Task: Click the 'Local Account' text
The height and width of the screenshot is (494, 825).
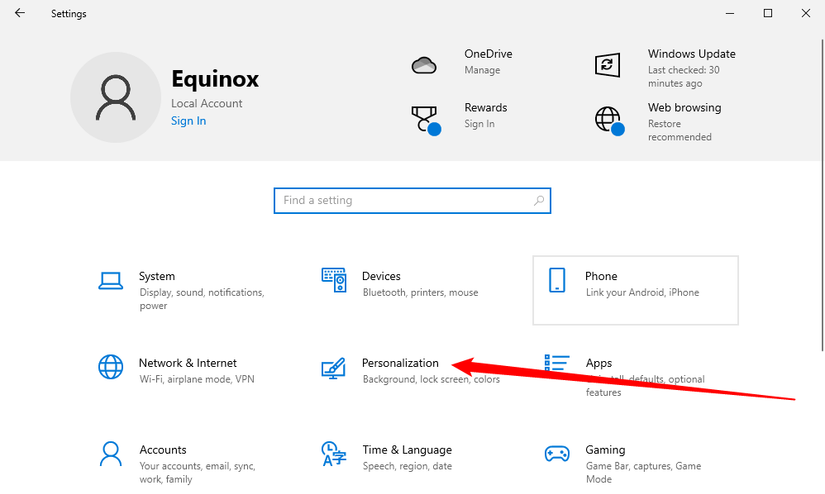Action: pyautogui.click(x=206, y=104)
